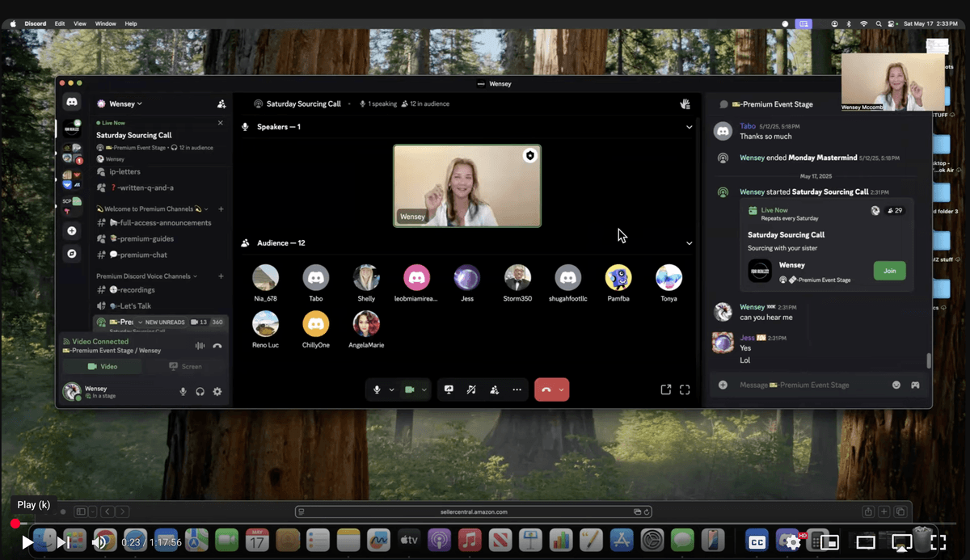Turn off camera in call controls
This screenshot has height=560, width=970.
coord(410,389)
